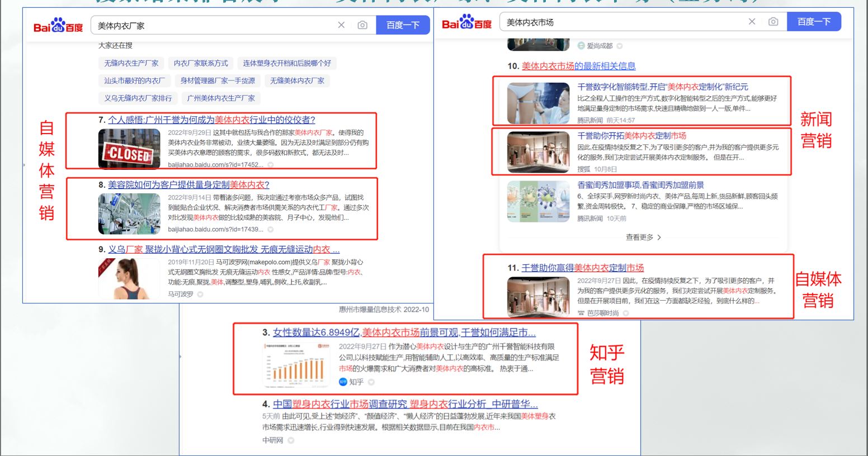Image resolution: width=868 pixels, height=456 pixels.
Task: Expand 查看更多 in the news results
Action: [x=643, y=237]
